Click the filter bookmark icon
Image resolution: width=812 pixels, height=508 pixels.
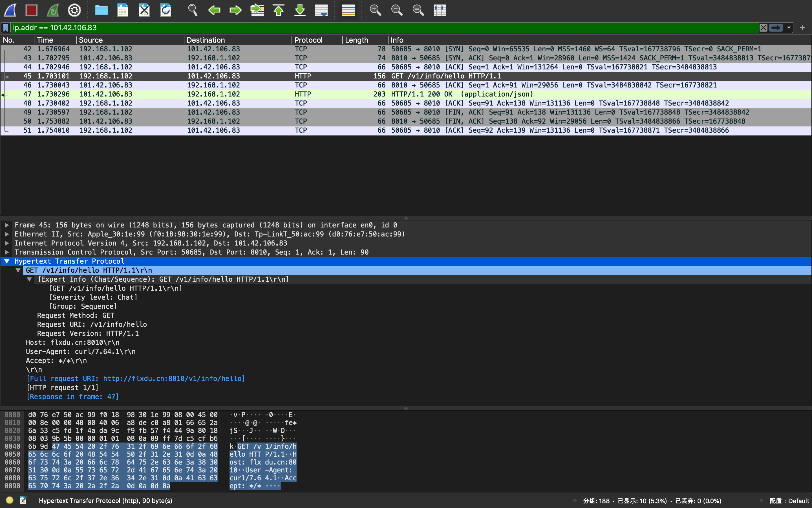pyautogui.click(x=6, y=28)
